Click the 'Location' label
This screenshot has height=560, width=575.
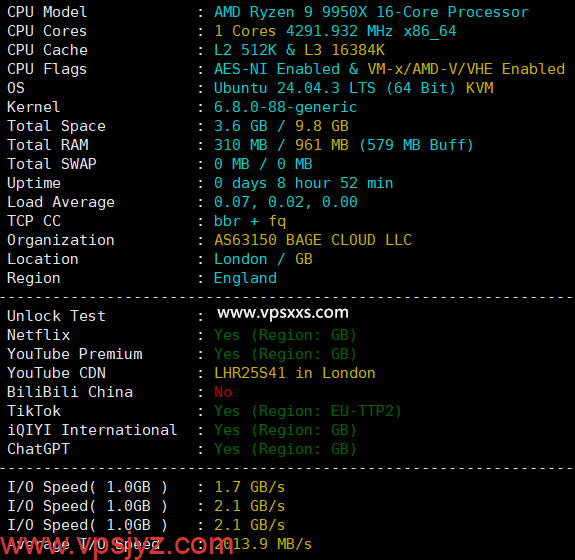click(43, 259)
